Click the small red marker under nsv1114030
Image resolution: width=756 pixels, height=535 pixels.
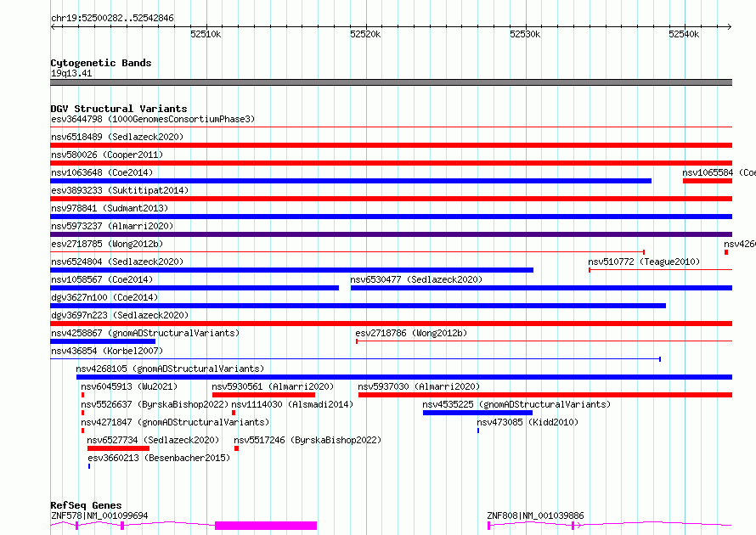234,413
